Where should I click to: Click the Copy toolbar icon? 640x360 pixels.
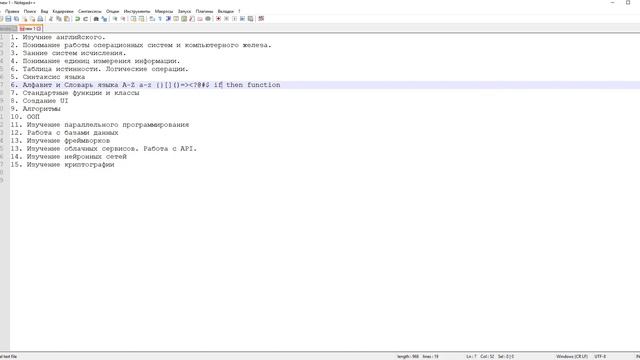click(59, 19)
